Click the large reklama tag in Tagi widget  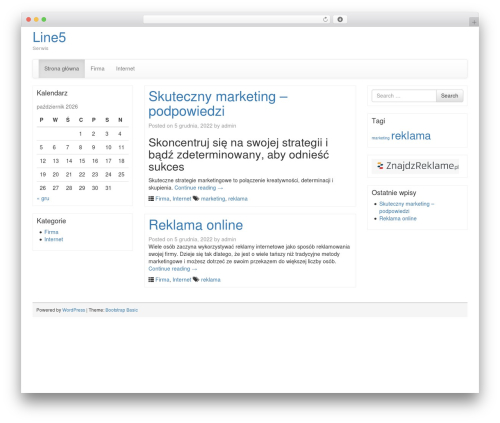click(x=411, y=136)
